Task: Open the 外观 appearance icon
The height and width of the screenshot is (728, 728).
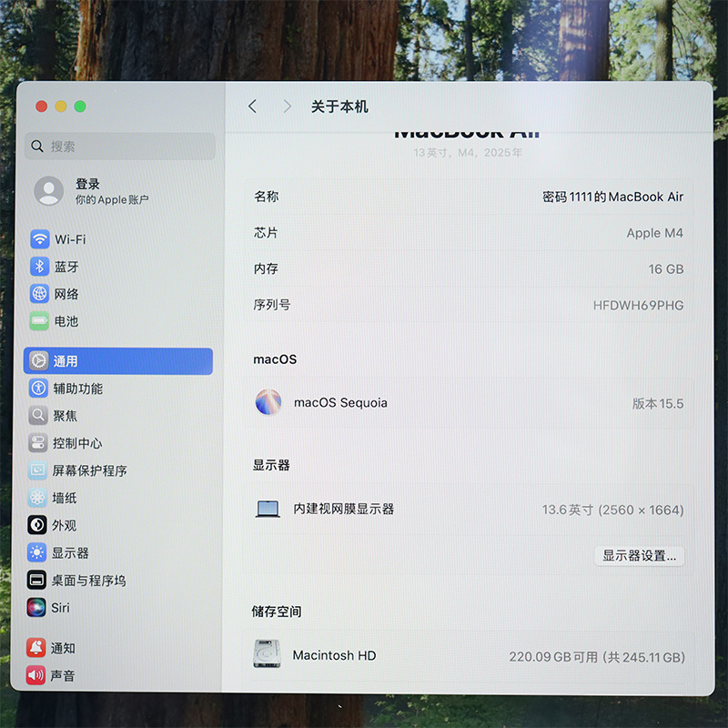Action: point(37,525)
